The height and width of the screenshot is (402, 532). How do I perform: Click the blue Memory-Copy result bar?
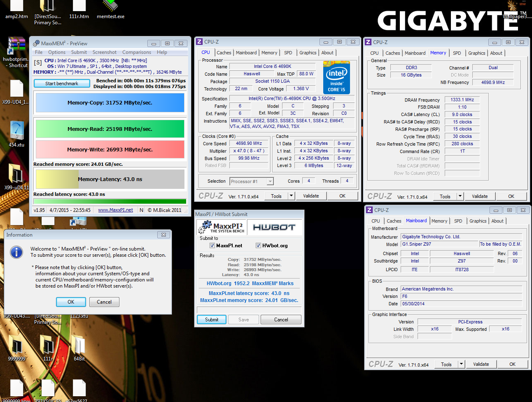pyautogui.click(x=110, y=103)
